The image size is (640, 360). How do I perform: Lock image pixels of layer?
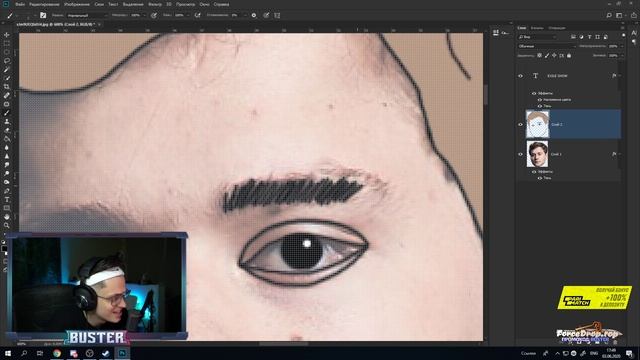click(x=547, y=56)
